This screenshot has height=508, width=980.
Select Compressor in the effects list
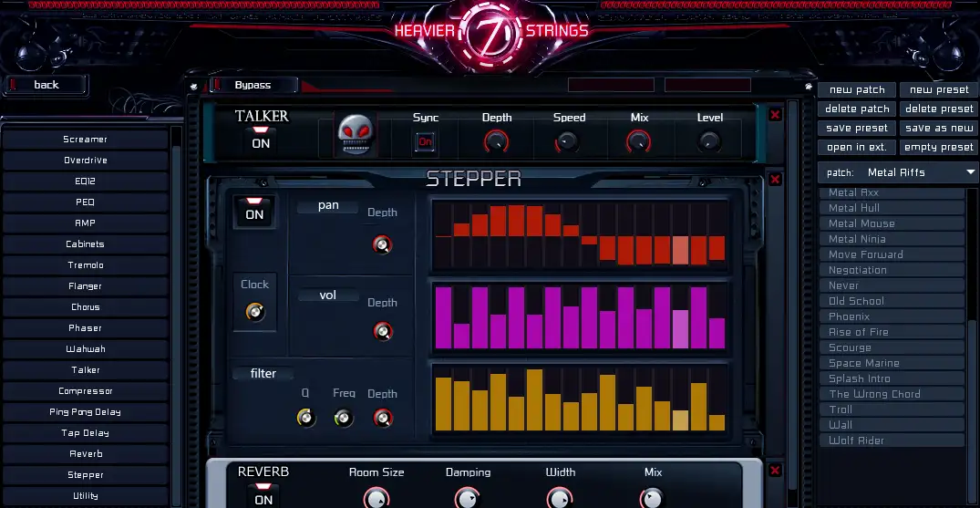point(85,391)
